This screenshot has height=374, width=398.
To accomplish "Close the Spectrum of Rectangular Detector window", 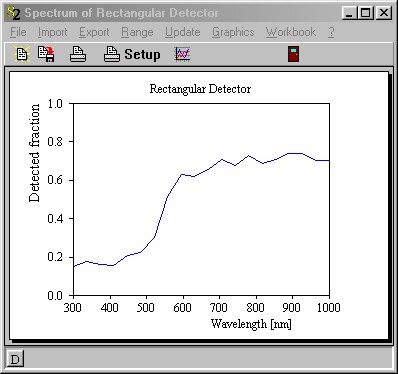I will point(384,13).
